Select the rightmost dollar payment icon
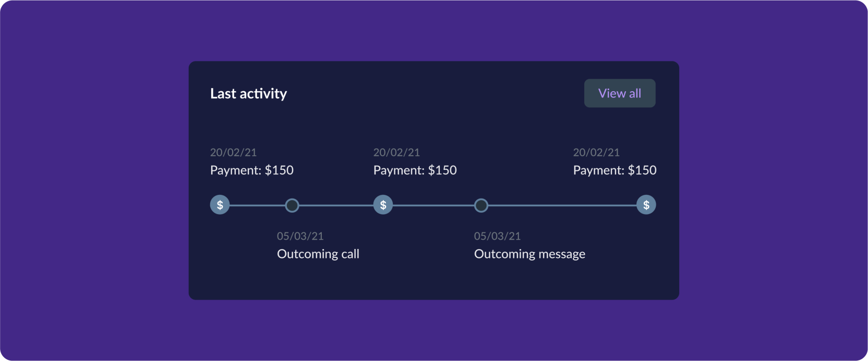 (x=646, y=205)
